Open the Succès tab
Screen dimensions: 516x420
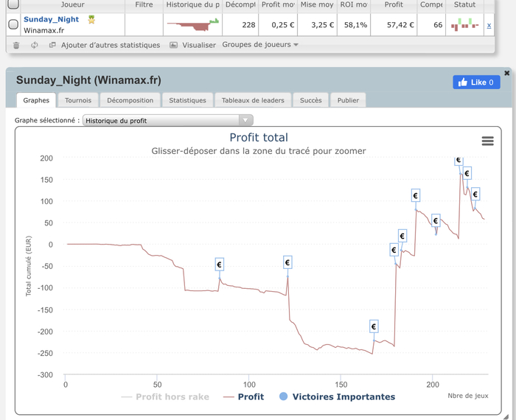[310, 100]
